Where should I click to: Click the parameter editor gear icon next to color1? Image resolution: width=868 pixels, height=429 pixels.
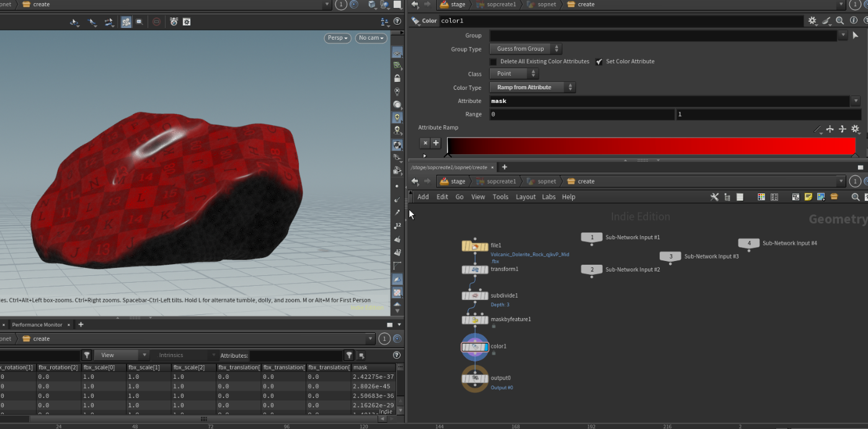[812, 20]
